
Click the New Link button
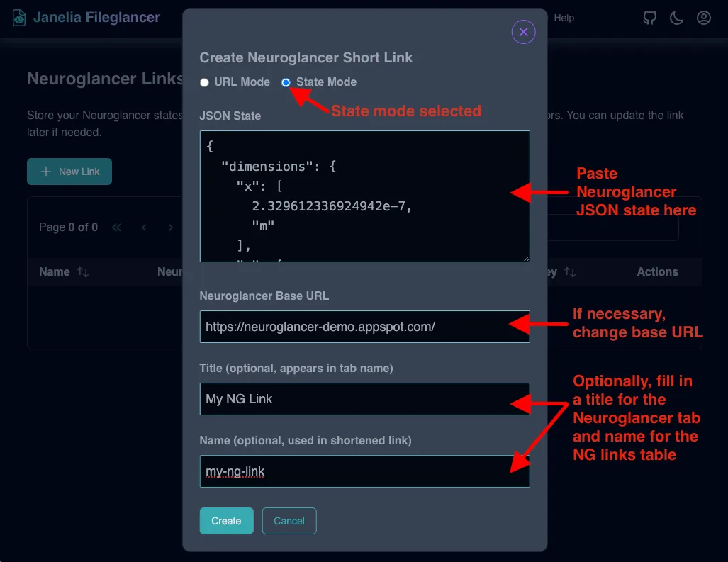[69, 171]
